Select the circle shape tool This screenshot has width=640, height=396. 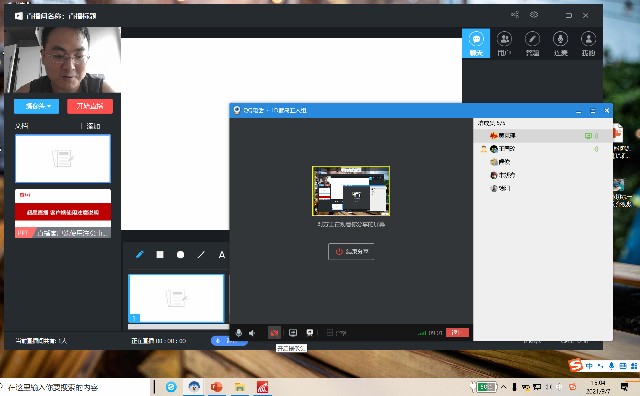click(180, 255)
